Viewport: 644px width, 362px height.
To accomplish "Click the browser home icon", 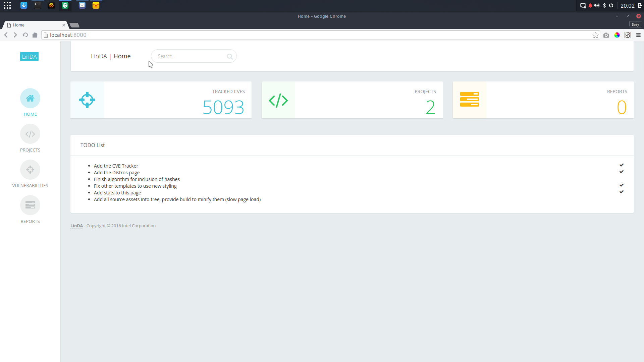I will click(35, 35).
